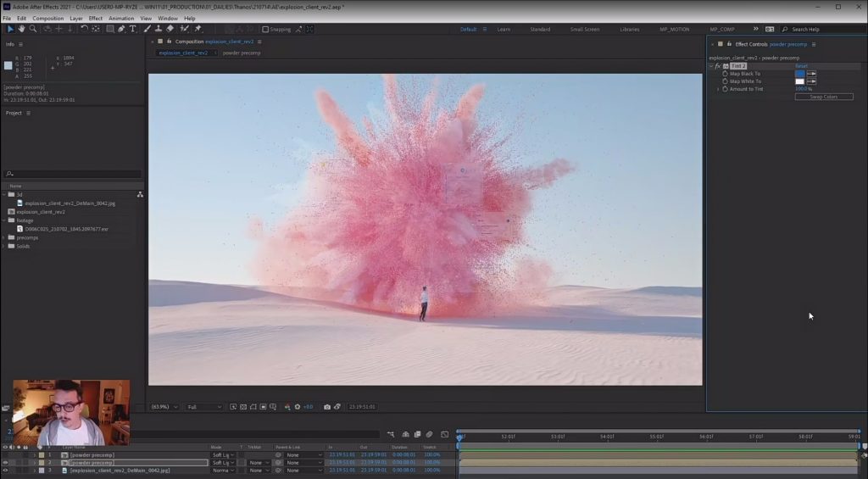Toggle Mask and Shape Path Visibility icon

pos(253,407)
